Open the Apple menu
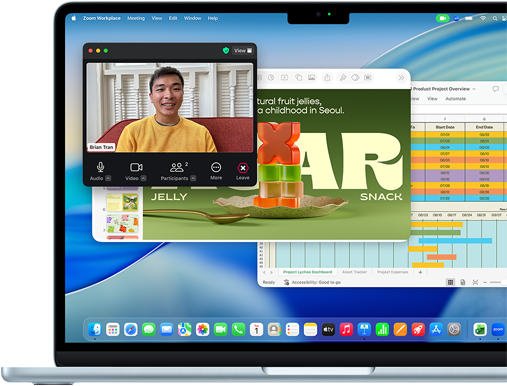507x386 pixels. [x=74, y=18]
